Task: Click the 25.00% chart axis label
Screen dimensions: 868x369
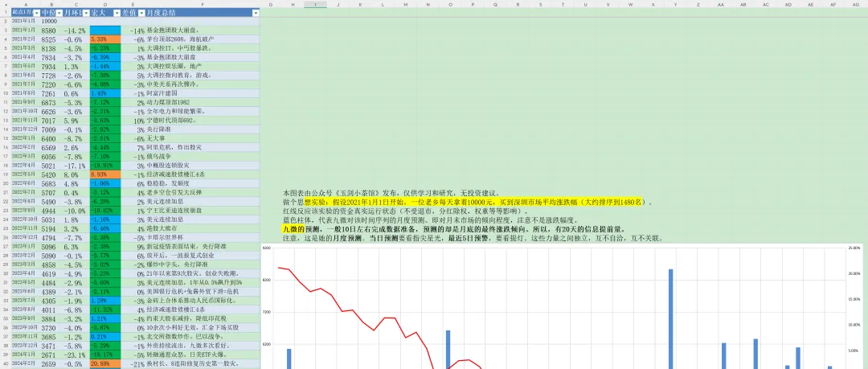Action: pyautogui.click(x=854, y=248)
